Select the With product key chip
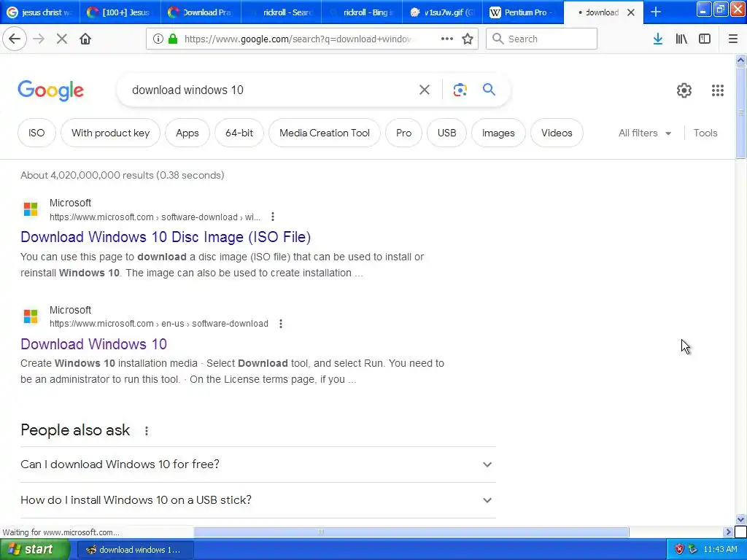This screenshot has width=747, height=560. click(x=111, y=133)
